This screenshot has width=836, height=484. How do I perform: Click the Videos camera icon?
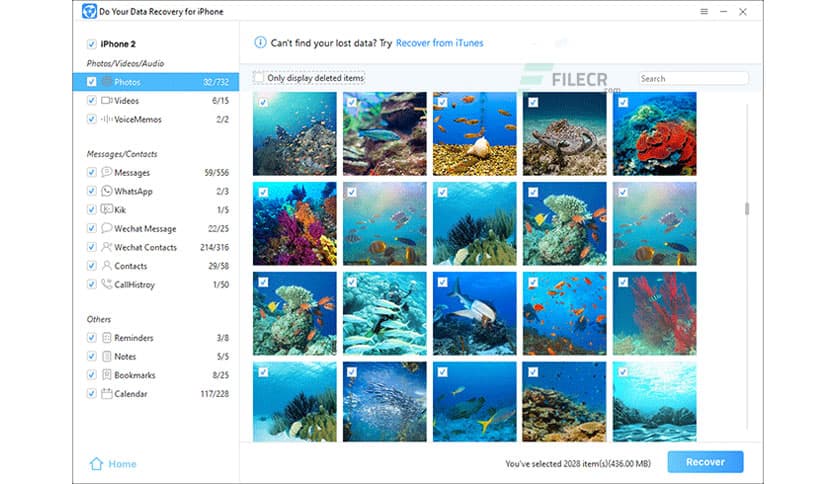tap(107, 100)
